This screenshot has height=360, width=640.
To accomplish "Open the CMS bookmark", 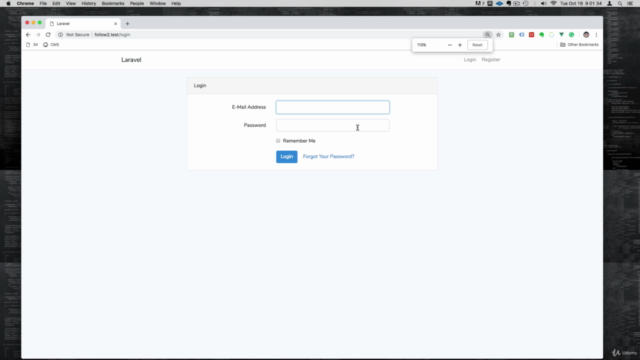I will pyautogui.click(x=51, y=44).
